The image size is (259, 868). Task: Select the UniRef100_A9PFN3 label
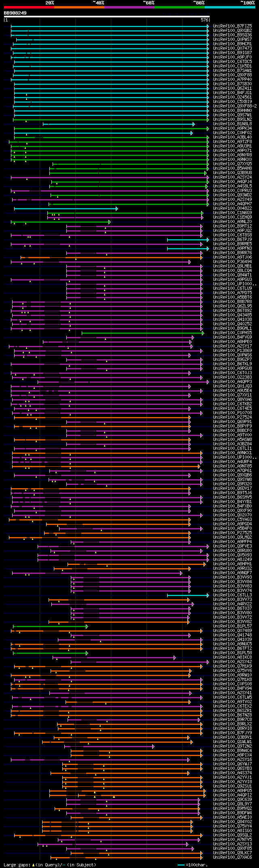(232, 248)
